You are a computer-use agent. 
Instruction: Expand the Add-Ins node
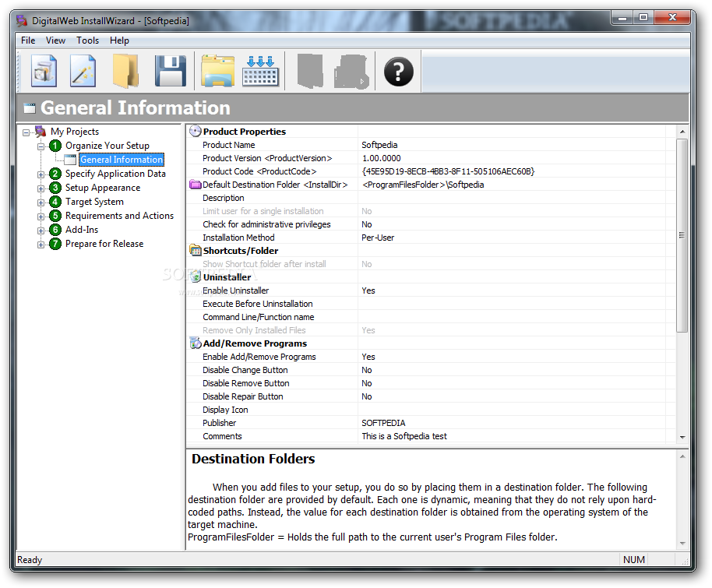[41, 231]
